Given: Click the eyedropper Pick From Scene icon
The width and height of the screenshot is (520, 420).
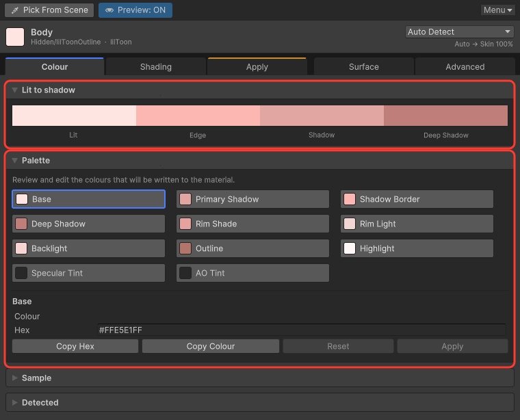Looking at the screenshot, I should 14,10.
